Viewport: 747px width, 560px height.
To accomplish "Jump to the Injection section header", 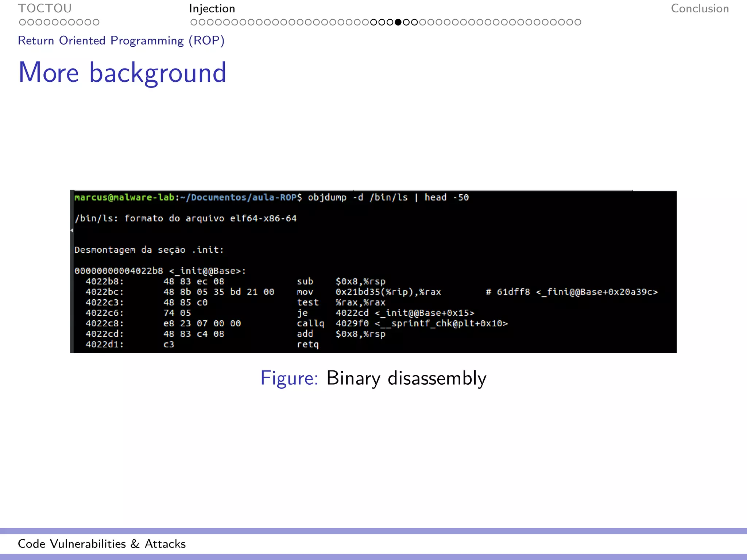I will (212, 8).
